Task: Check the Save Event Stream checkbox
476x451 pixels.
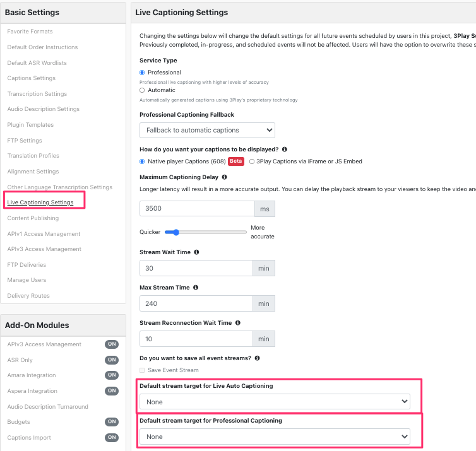Action: point(142,370)
